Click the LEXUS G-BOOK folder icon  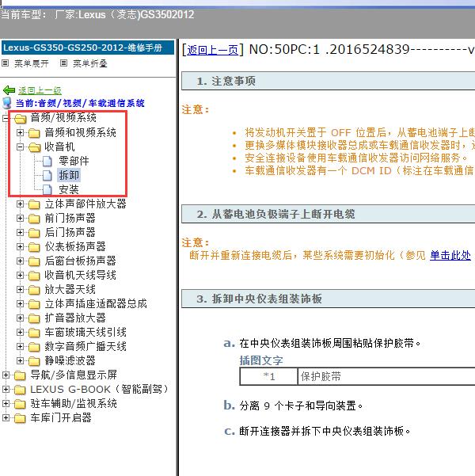coord(20,390)
